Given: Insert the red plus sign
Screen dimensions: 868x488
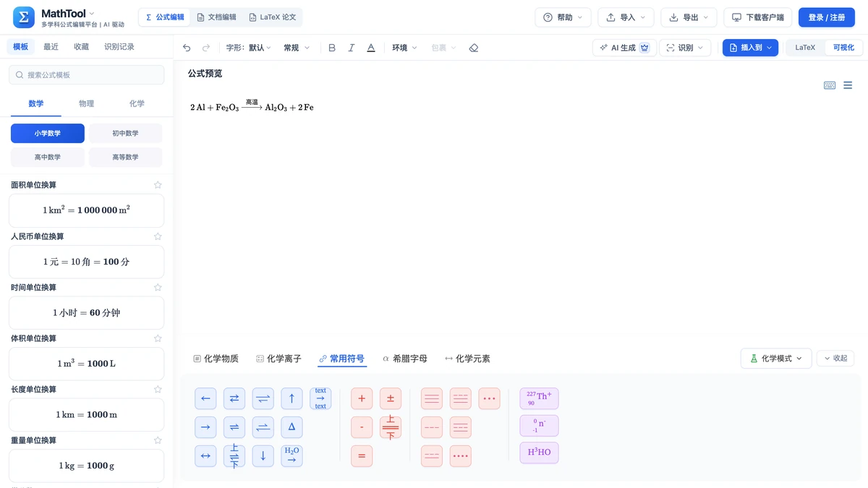Looking at the screenshot, I should pyautogui.click(x=362, y=398).
